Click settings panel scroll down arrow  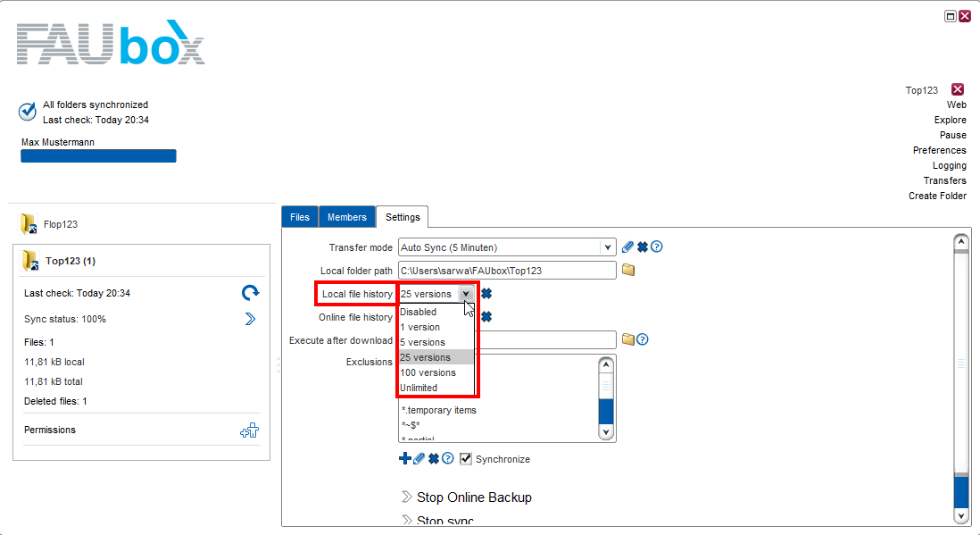(961, 515)
